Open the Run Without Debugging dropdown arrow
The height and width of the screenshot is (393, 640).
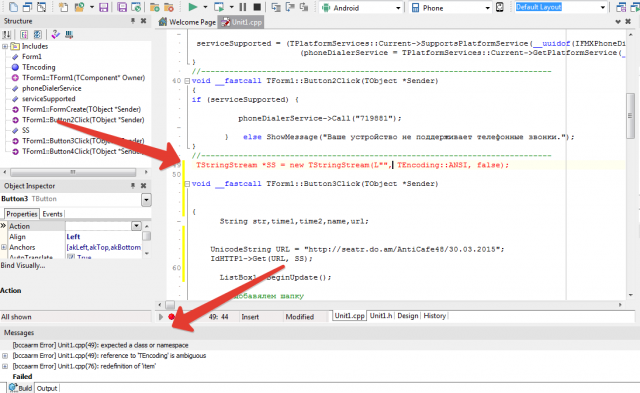[231, 7]
